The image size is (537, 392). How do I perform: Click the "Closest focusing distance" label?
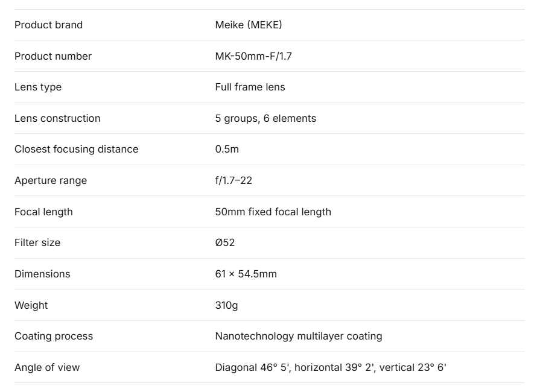click(76, 149)
